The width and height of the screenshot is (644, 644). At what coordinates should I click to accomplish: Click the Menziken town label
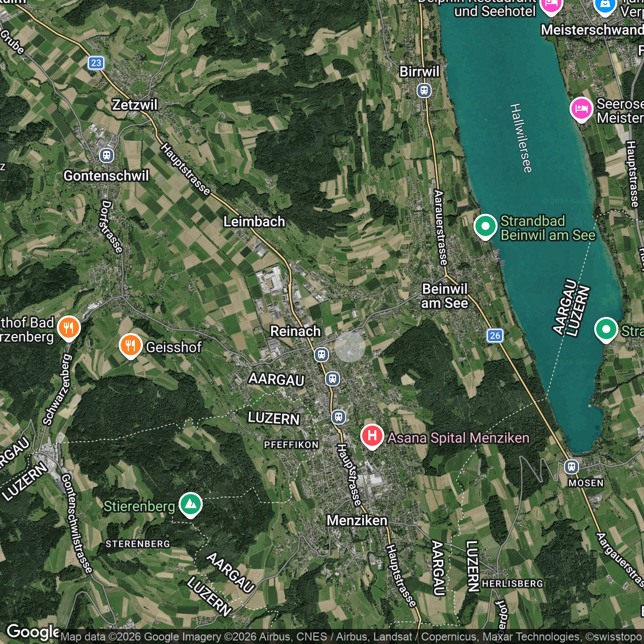tap(357, 520)
